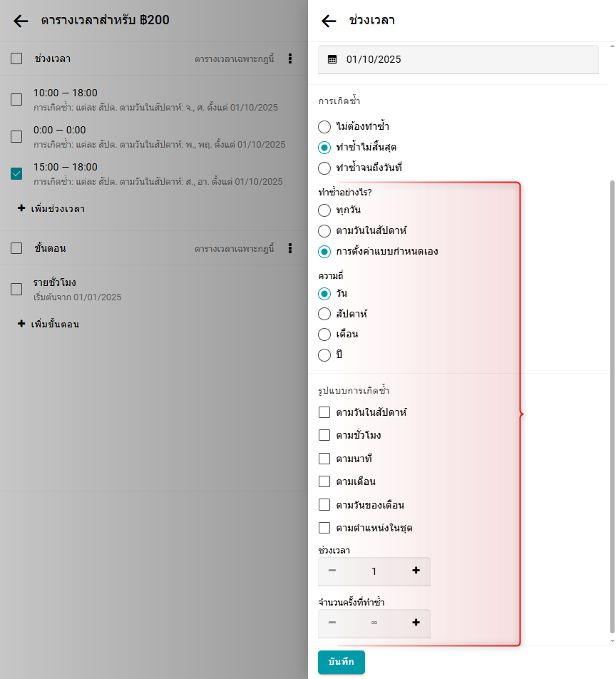616x679 pixels.
Task: Click plus icon for เพิ่มช่วงเวลา
Action: pos(21,208)
